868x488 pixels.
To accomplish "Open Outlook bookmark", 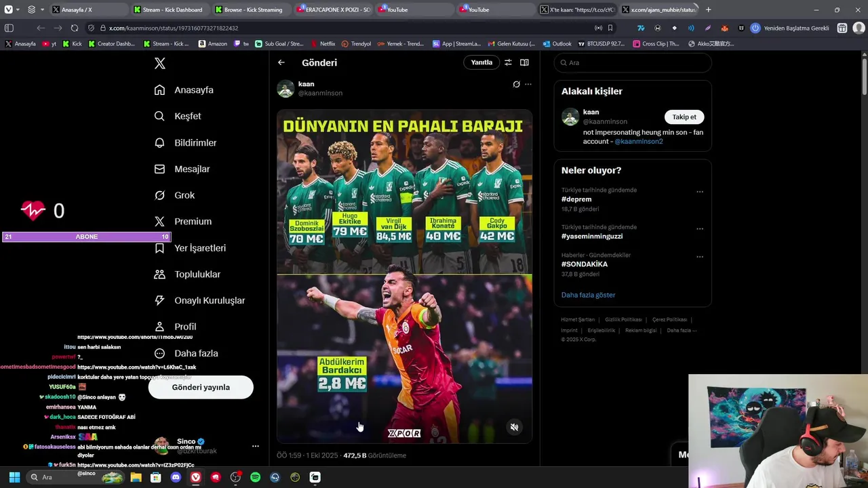I will 557,43.
